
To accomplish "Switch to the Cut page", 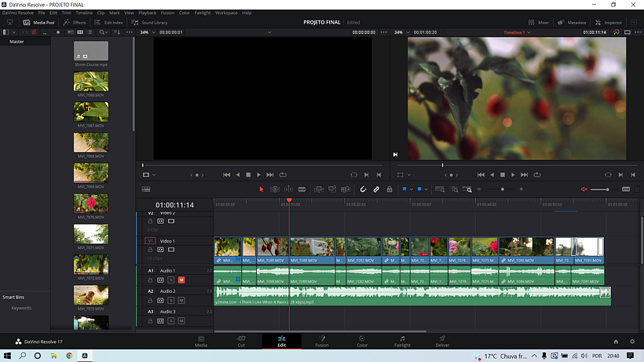I will point(241,342).
